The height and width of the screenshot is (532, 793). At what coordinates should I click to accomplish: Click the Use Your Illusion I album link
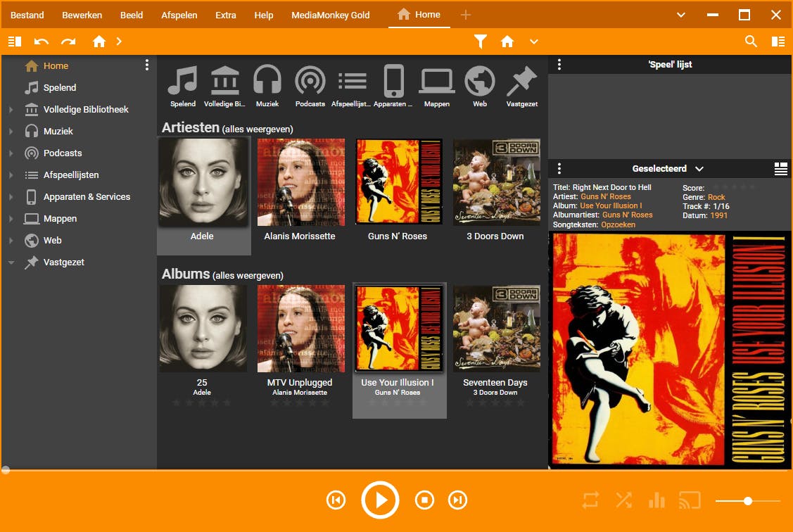point(611,205)
